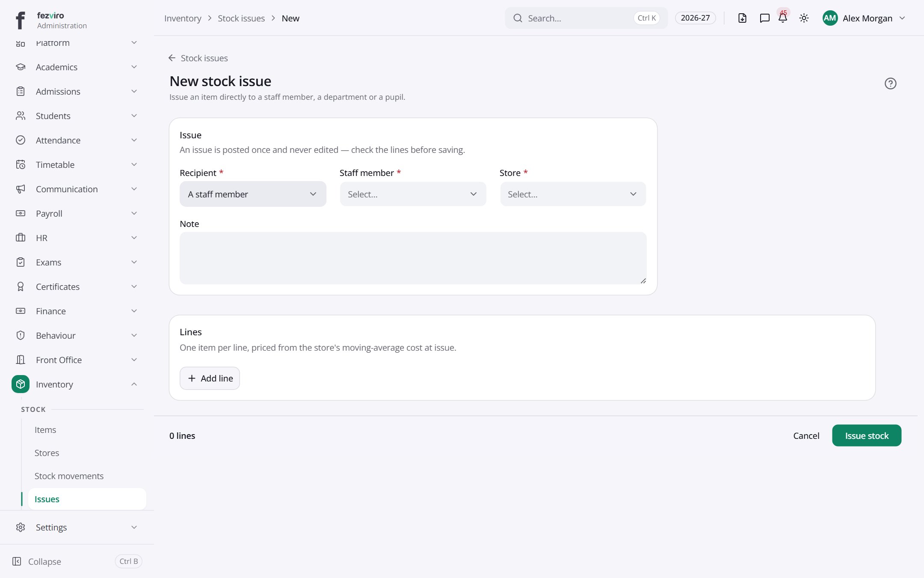Click the Attendance check-circle icon

click(x=21, y=140)
